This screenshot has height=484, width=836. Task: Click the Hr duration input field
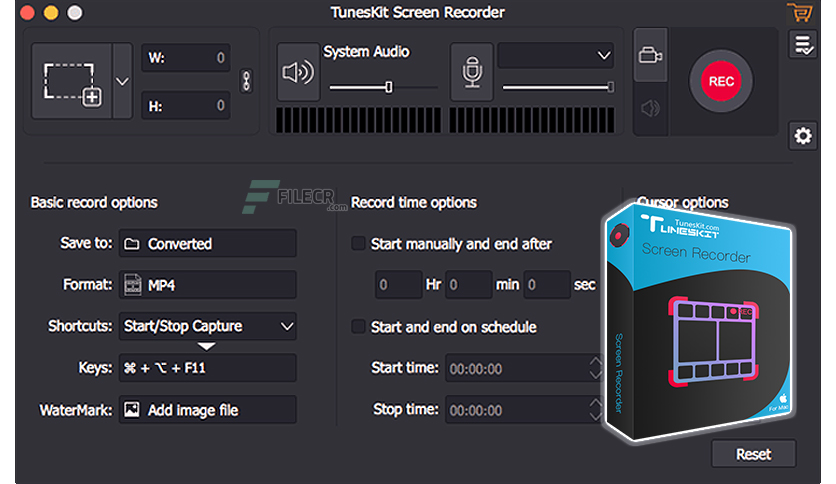pos(399,285)
